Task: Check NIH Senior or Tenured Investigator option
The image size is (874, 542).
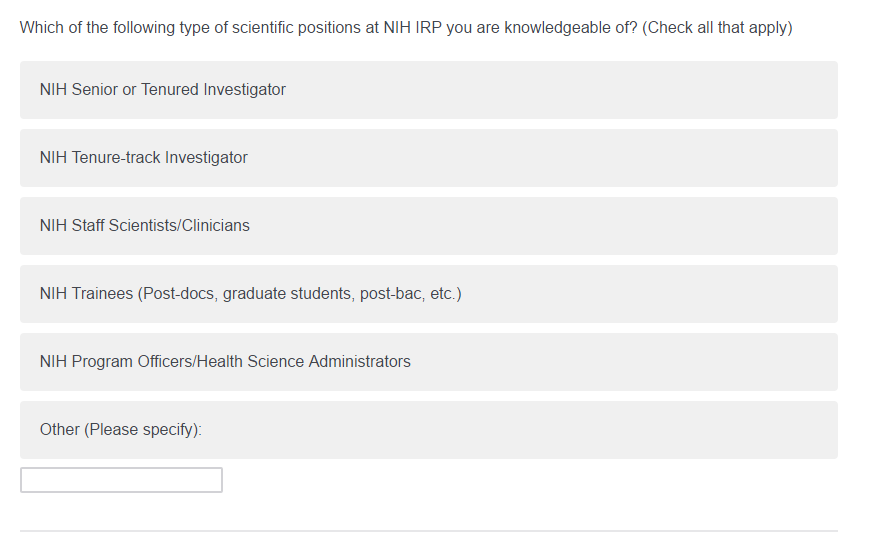Action: point(428,90)
